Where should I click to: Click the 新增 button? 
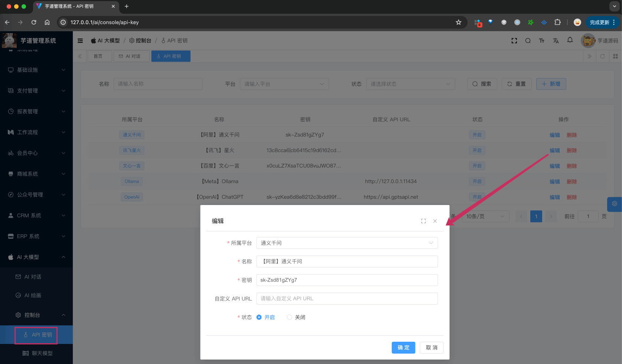[x=551, y=84]
